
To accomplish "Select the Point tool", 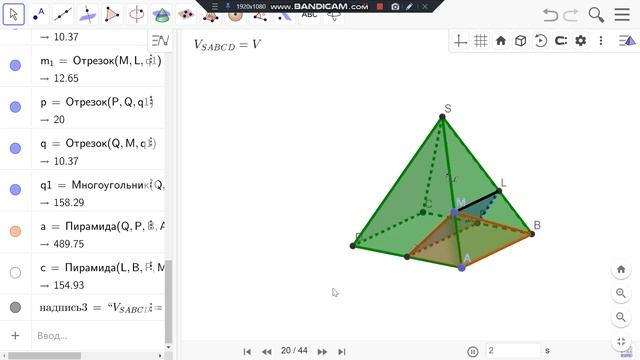I will (38, 15).
